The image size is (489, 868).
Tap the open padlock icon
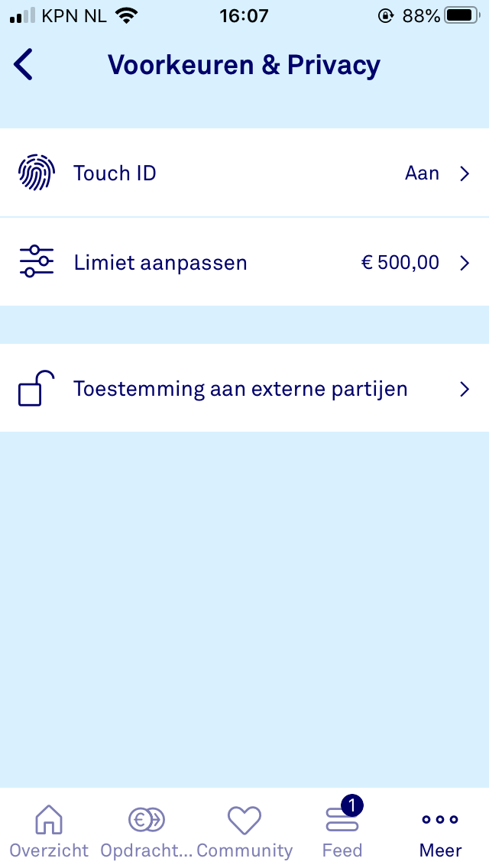(x=37, y=388)
